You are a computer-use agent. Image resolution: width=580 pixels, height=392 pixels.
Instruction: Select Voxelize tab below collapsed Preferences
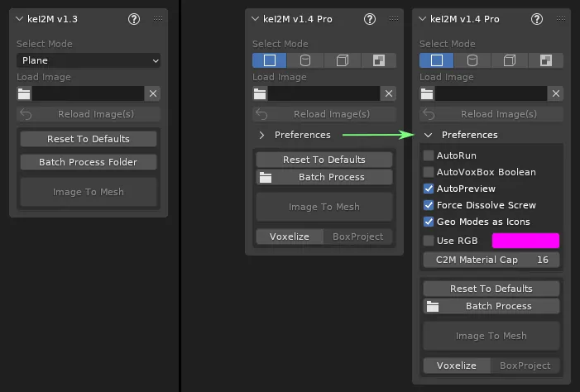point(289,237)
